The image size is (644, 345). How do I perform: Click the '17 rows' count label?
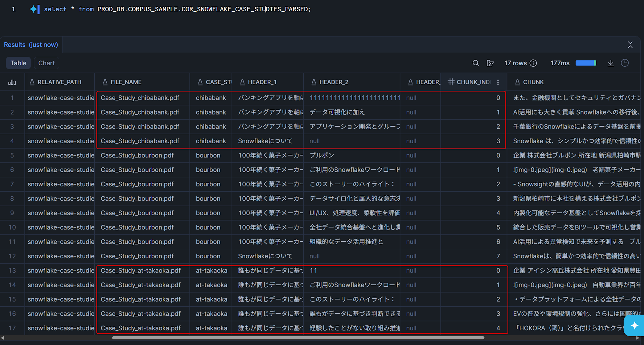[x=516, y=63]
